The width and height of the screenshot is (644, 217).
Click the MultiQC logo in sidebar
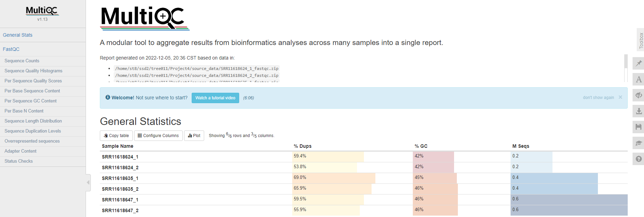[42, 11]
